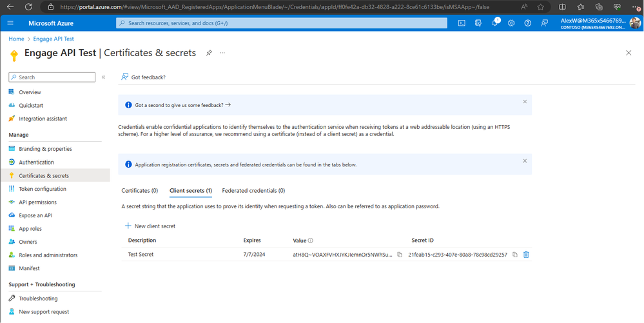
Task: Click the browser address bar URL
Action: pyautogui.click(x=275, y=7)
